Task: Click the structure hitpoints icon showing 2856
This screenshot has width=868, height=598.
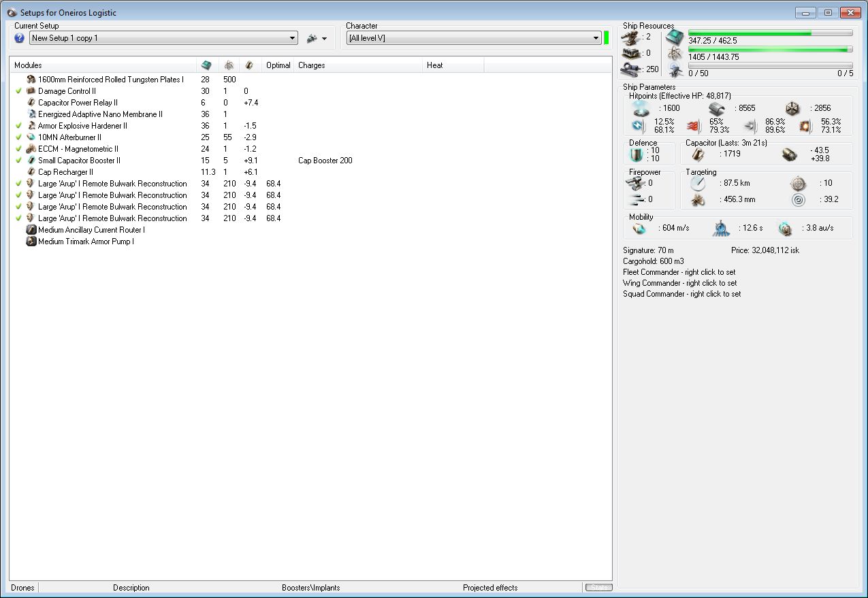Action: click(x=792, y=108)
